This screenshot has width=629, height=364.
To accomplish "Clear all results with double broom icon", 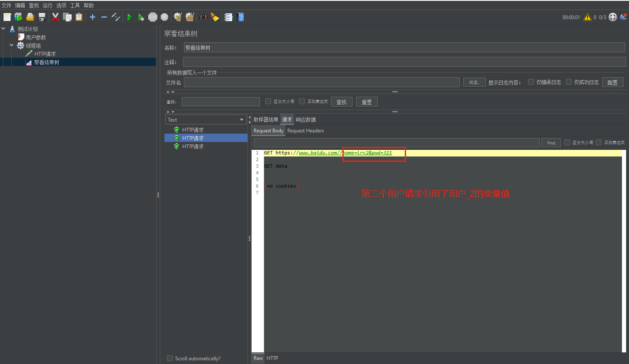I will tap(190, 17).
